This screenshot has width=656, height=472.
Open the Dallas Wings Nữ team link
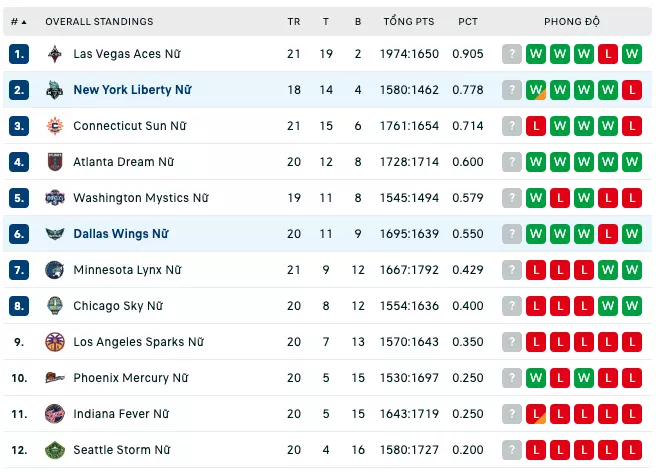point(121,234)
